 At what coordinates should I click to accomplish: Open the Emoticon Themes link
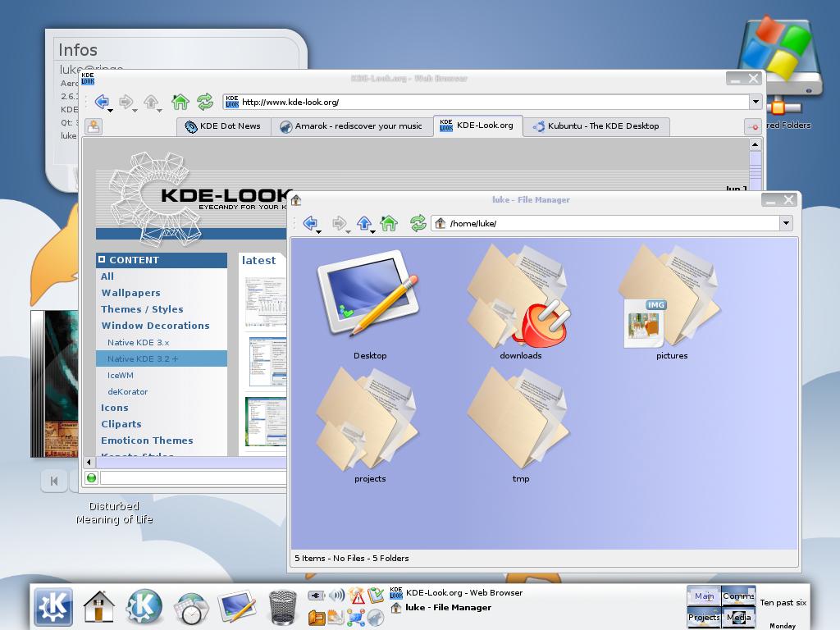pos(147,441)
